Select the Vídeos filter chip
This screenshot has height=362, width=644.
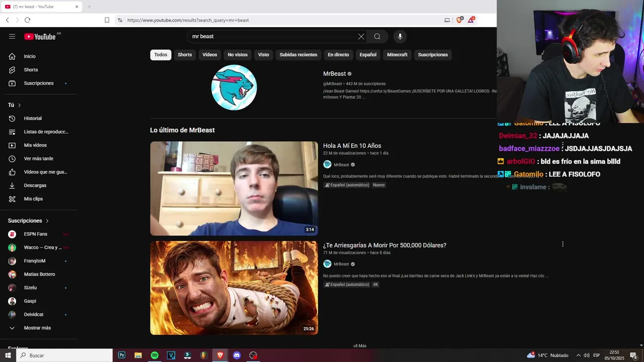point(210,55)
